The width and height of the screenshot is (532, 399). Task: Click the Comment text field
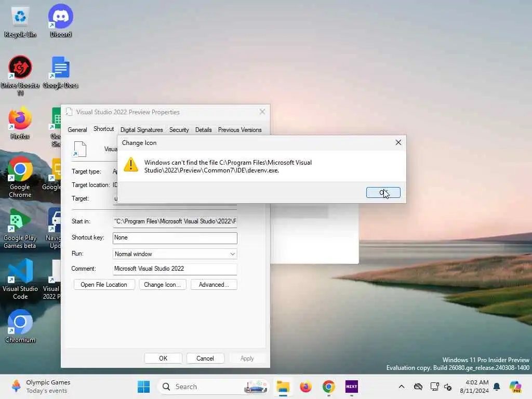tap(175, 269)
